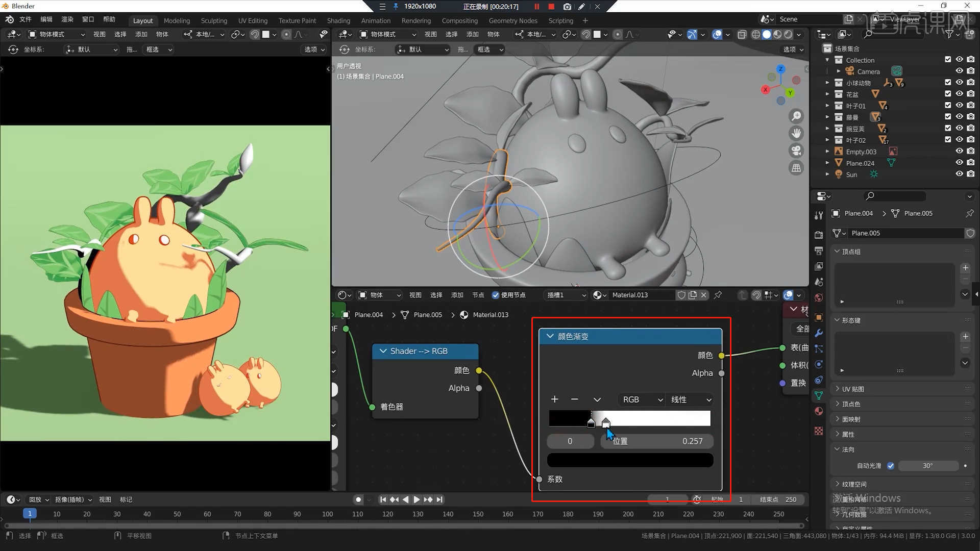
Task: Select Plane.005 in node editor breadcrumb
Action: click(428, 315)
